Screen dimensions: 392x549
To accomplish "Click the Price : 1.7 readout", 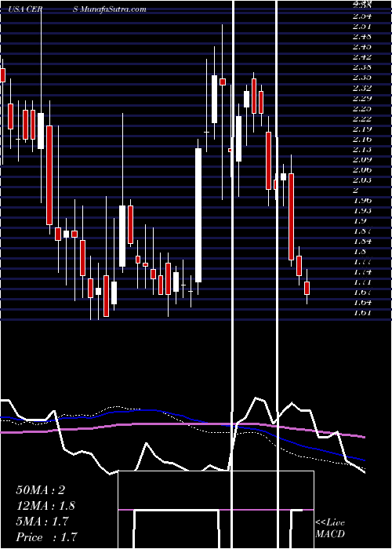I will point(46,536).
